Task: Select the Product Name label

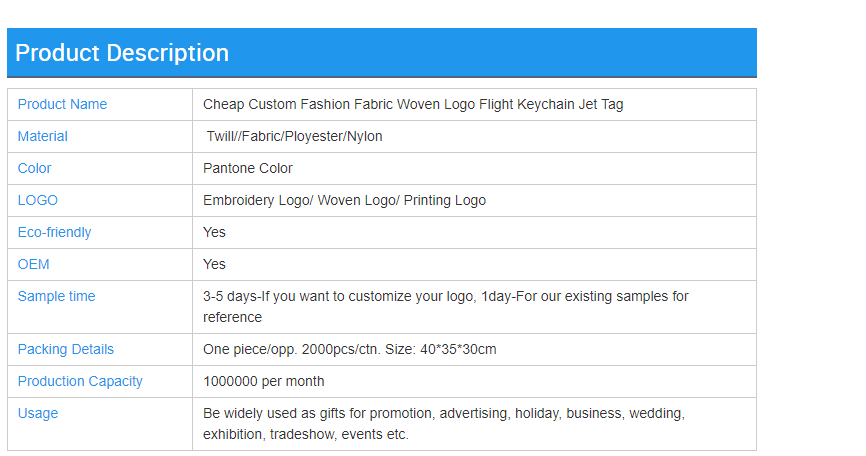Action: point(62,104)
